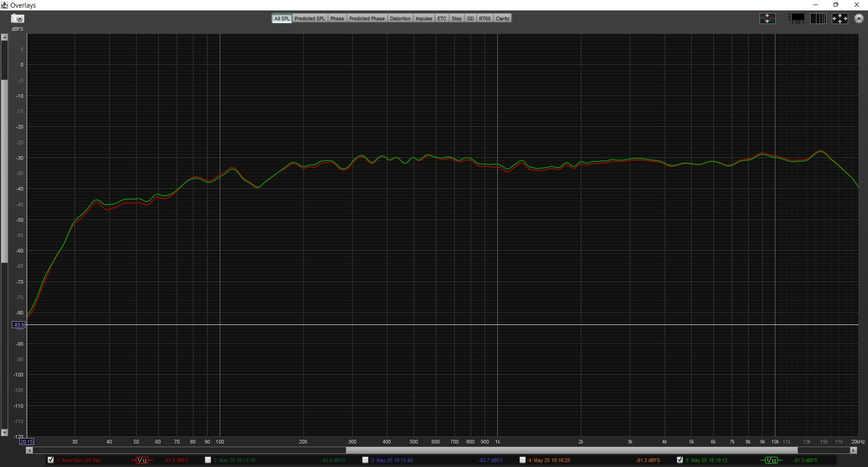Open the graph settings gear
This screenshot has width=868, height=467.
click(859, 19)
